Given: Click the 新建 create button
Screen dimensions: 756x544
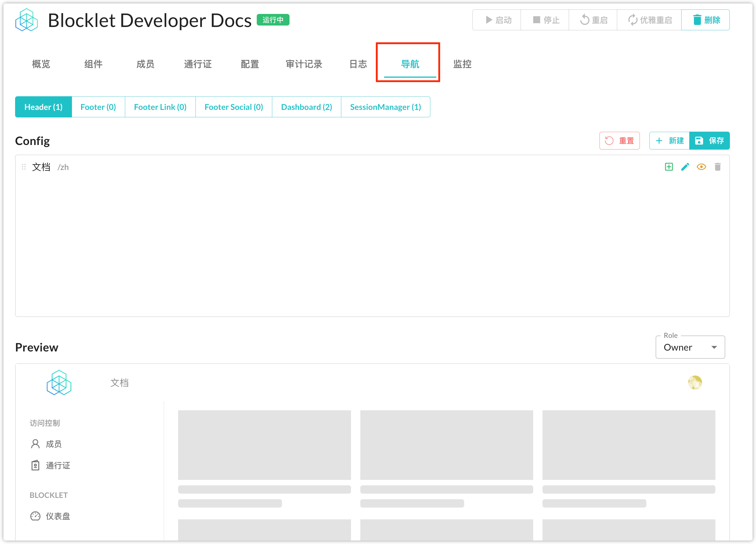Looking at the screenshot, I should click(x=669, y=141).
